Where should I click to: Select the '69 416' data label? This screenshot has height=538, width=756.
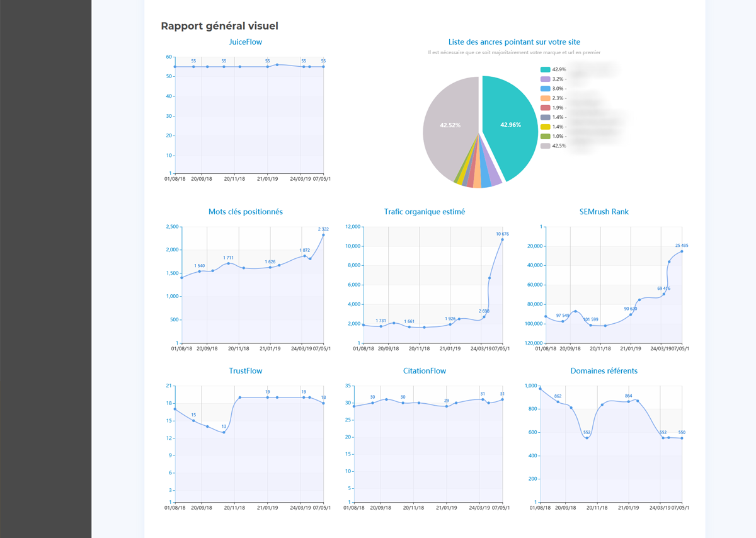(664, 289)
